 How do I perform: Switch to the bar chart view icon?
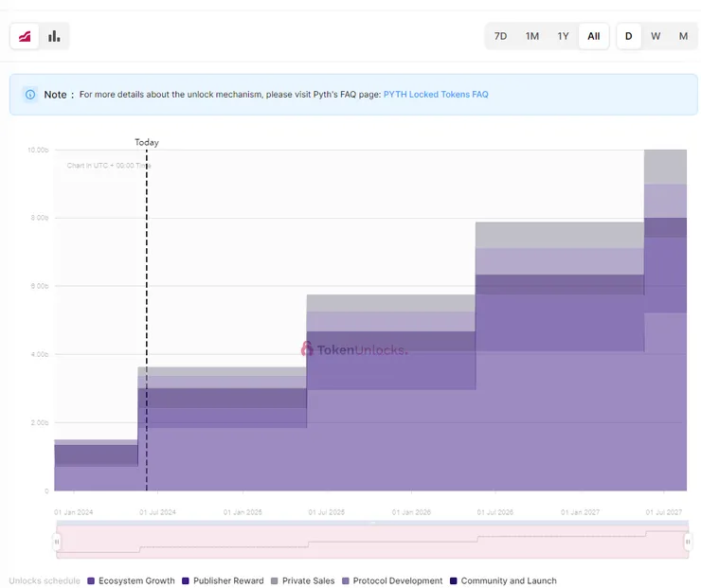point(54,36)
